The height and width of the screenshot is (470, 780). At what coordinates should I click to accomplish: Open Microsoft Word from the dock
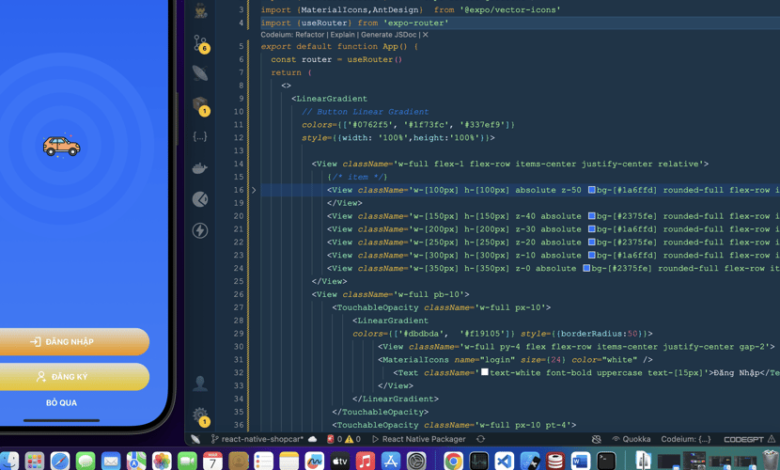(580, 461)
